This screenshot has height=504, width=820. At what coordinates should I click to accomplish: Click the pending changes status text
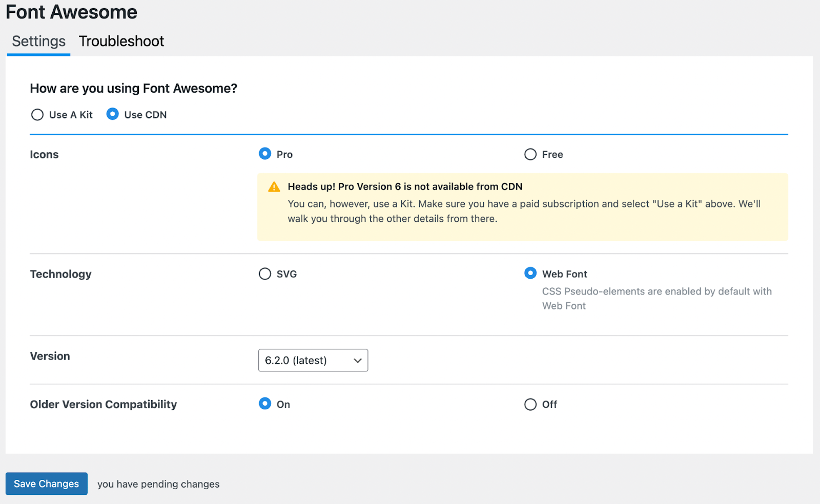pos(158,484)
